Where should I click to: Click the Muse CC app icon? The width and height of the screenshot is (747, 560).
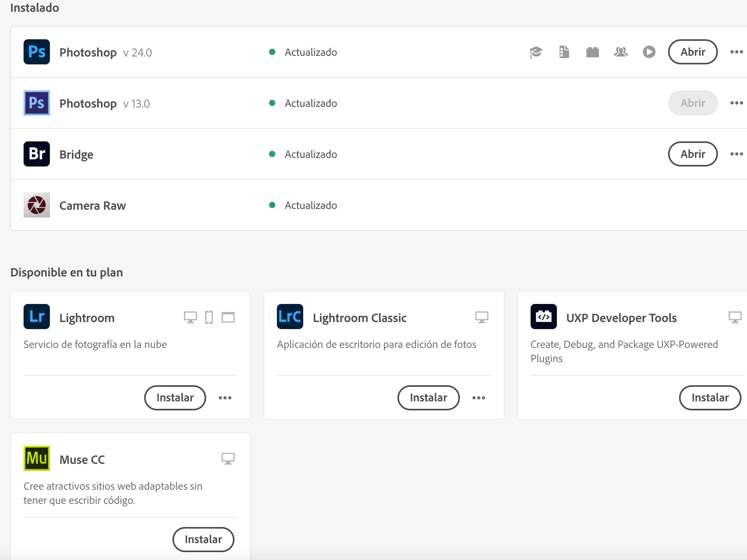(37, 458)
